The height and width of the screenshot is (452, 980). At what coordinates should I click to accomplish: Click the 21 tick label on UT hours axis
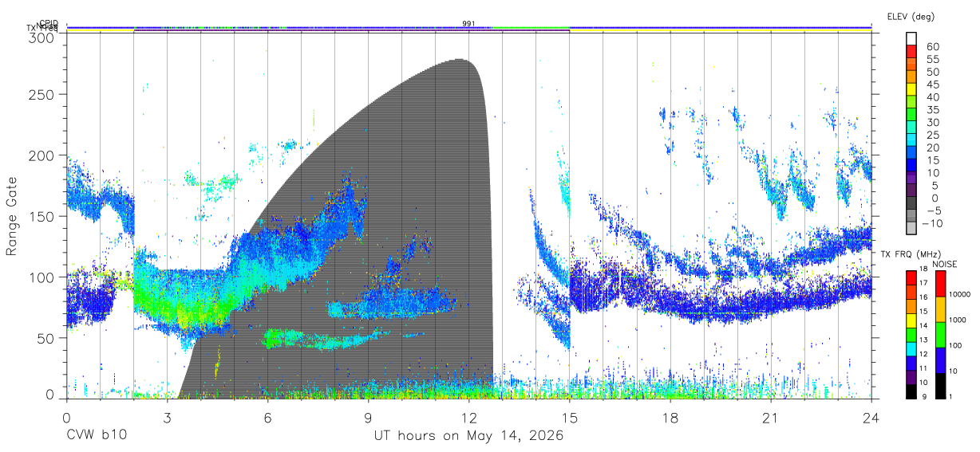click(x=771, y=417)
